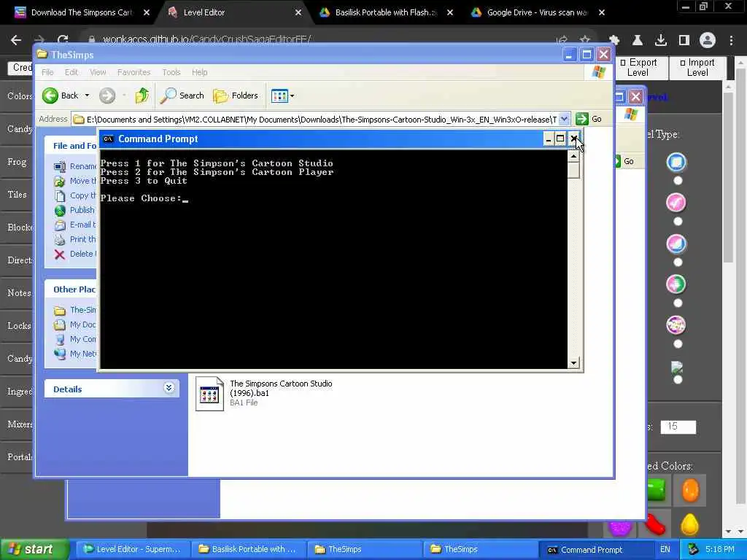Select the yellow candy color swatch
This screenshot has height=560, width=747.
[689, 524]
